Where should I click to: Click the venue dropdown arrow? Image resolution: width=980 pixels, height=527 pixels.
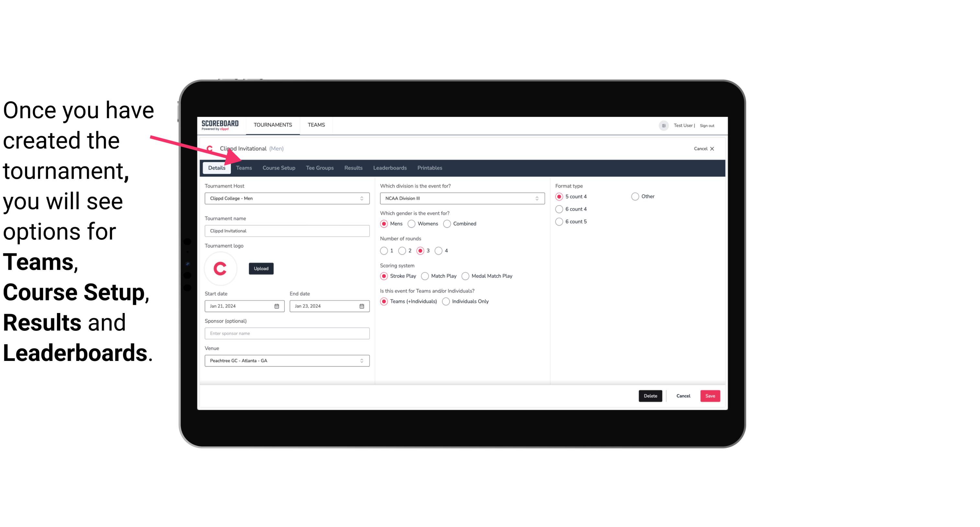click(x=362, y=360)
